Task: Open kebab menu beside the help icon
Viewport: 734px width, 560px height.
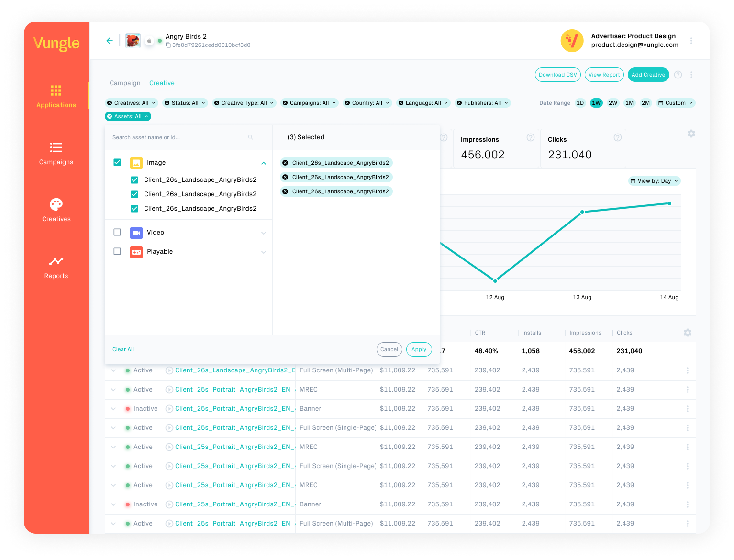Action: pos(691,75)
